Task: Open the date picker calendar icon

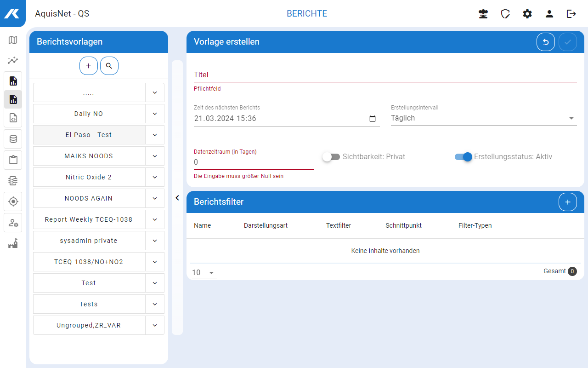Action: pos(373,119)
